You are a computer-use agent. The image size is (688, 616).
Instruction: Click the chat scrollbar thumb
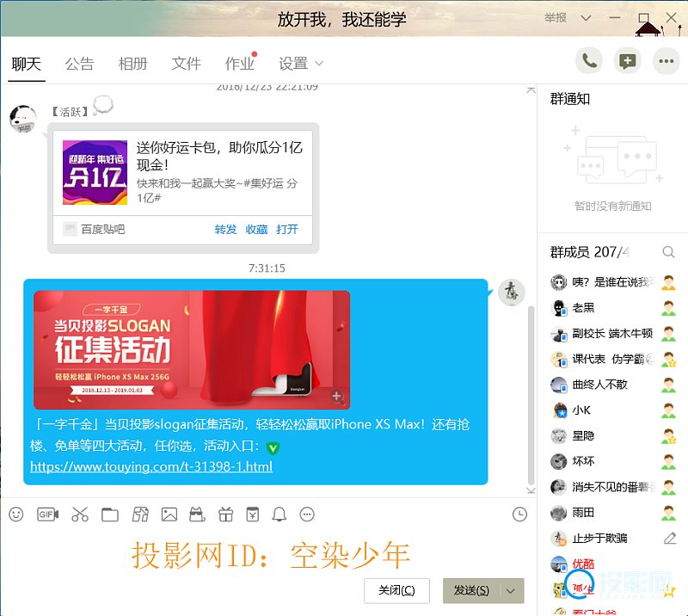click(531, 395)
